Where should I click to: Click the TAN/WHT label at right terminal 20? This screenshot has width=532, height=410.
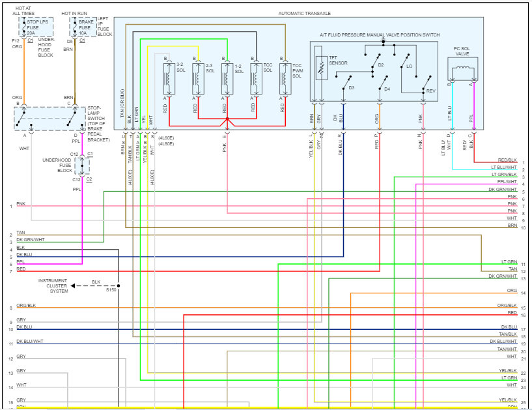coord(507,349)
